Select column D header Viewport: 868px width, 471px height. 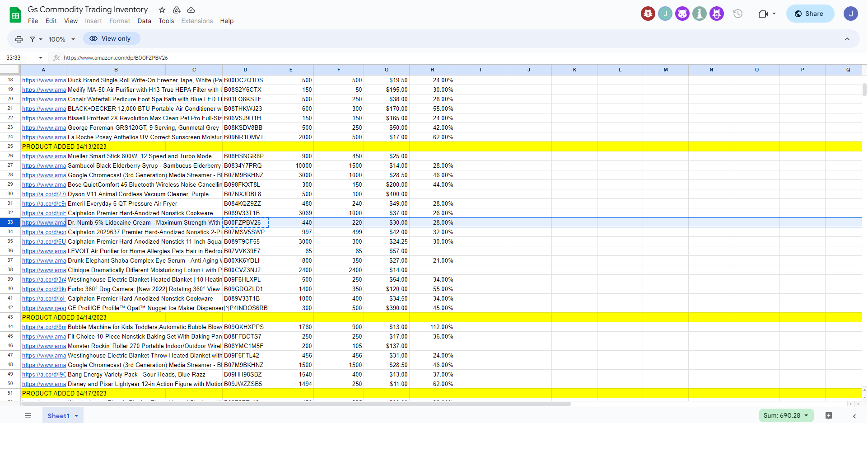[245, 70]
